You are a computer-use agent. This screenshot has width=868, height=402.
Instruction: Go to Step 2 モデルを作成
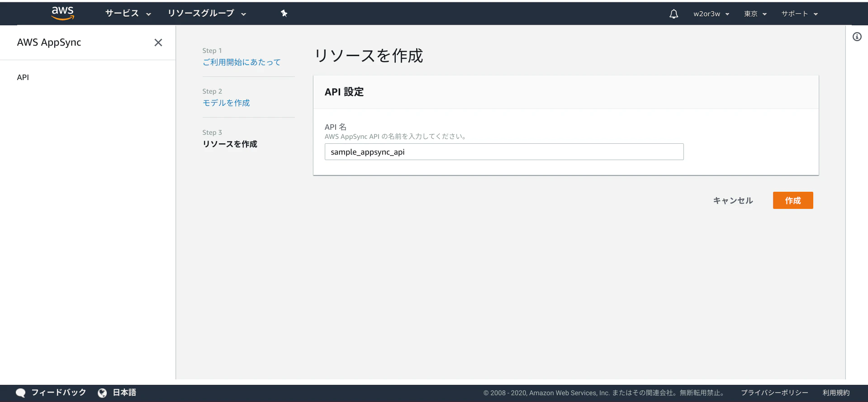pyautogui.click(x=226, y=103)
